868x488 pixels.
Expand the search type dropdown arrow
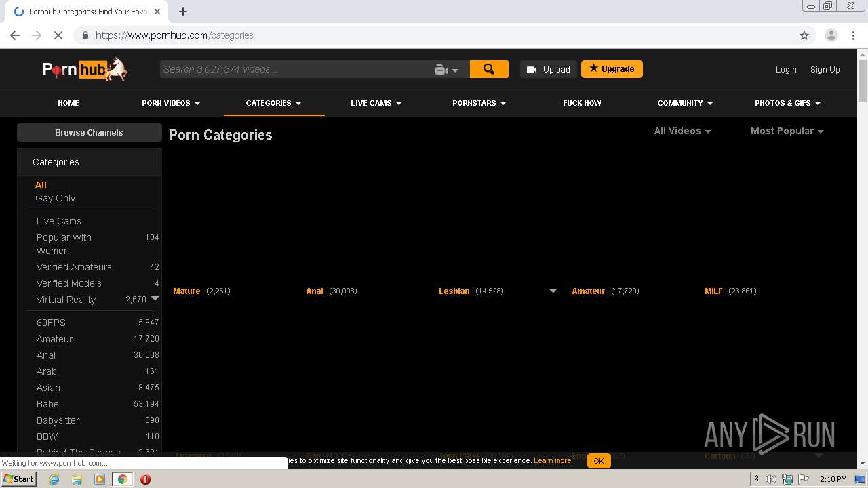pyautogui.click(x=455, y=70)
